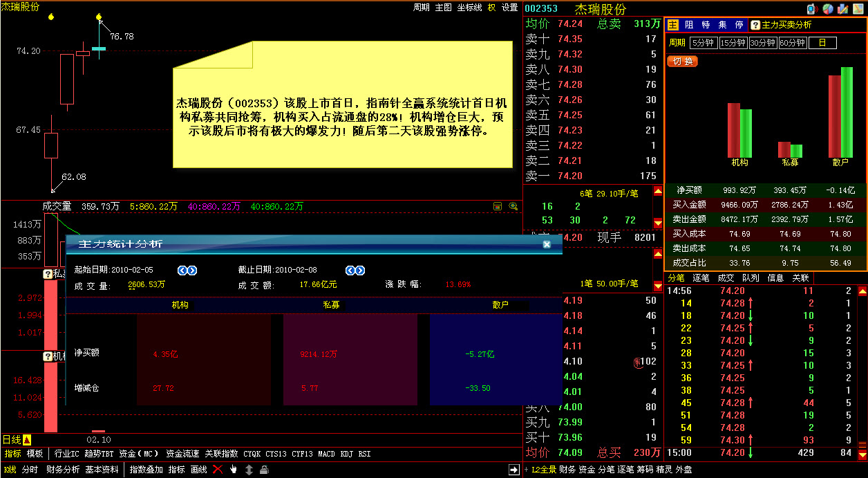Switch to the 关联 tab
Viewport: 868px width, 478px height.
pyautogui.click(x=800, y=278)
